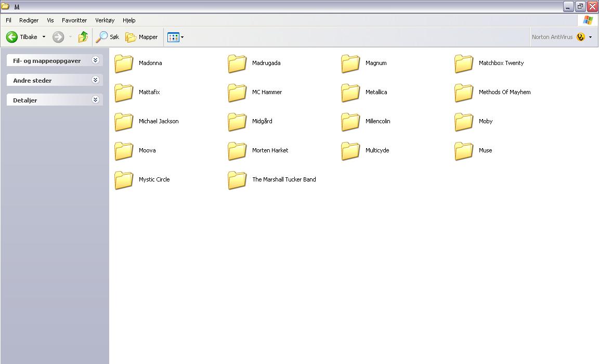
Task: Select the Mattafix folder icon
Action: click(124, 93)
